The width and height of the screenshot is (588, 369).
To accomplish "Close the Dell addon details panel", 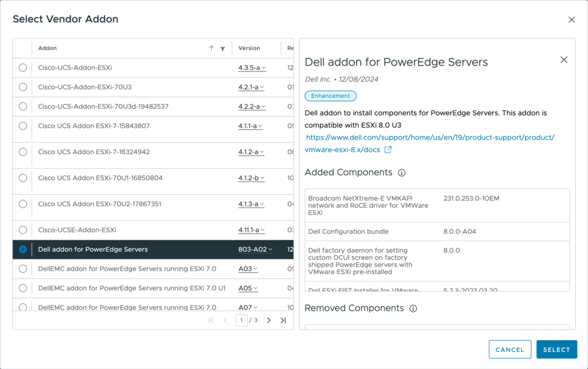I will point(563,60).
